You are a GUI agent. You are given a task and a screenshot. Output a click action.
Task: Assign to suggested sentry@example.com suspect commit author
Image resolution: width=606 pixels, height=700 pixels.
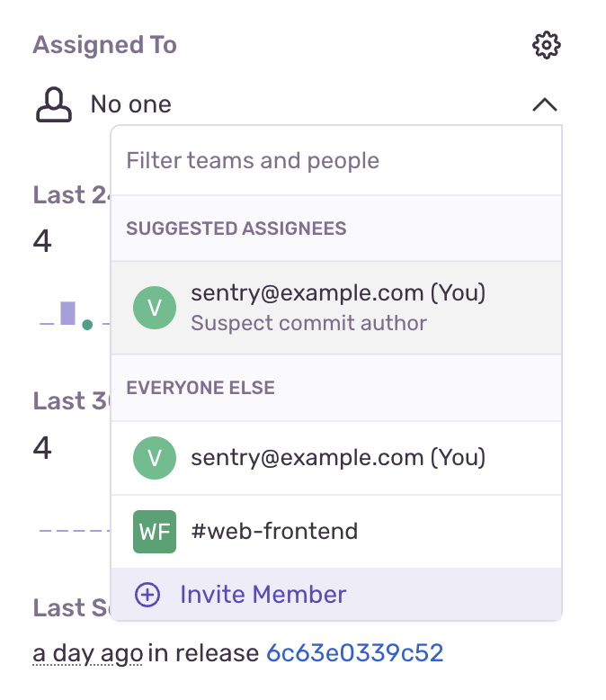pyautogui.click(x=338, y=293)
